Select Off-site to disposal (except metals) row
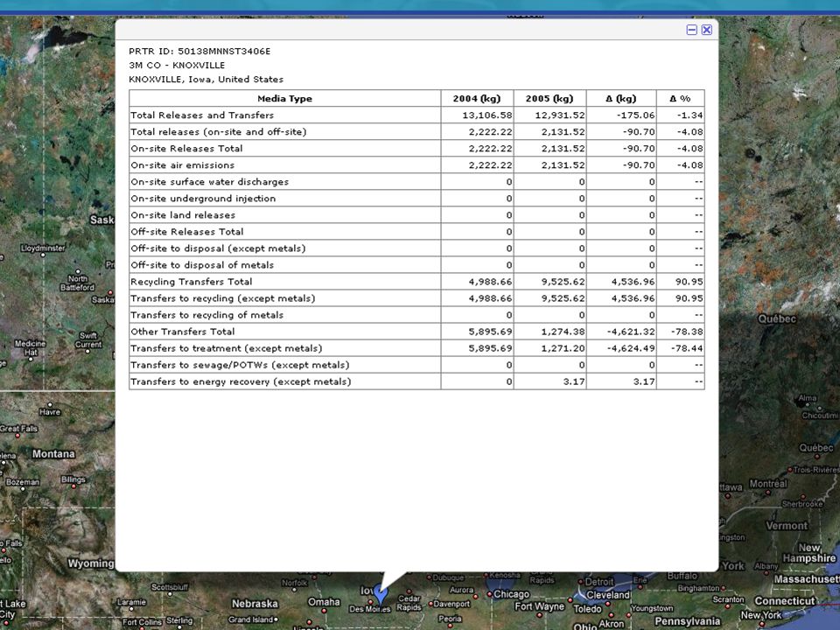The width and height of the screenshot is (840, 630). [416, 248]
